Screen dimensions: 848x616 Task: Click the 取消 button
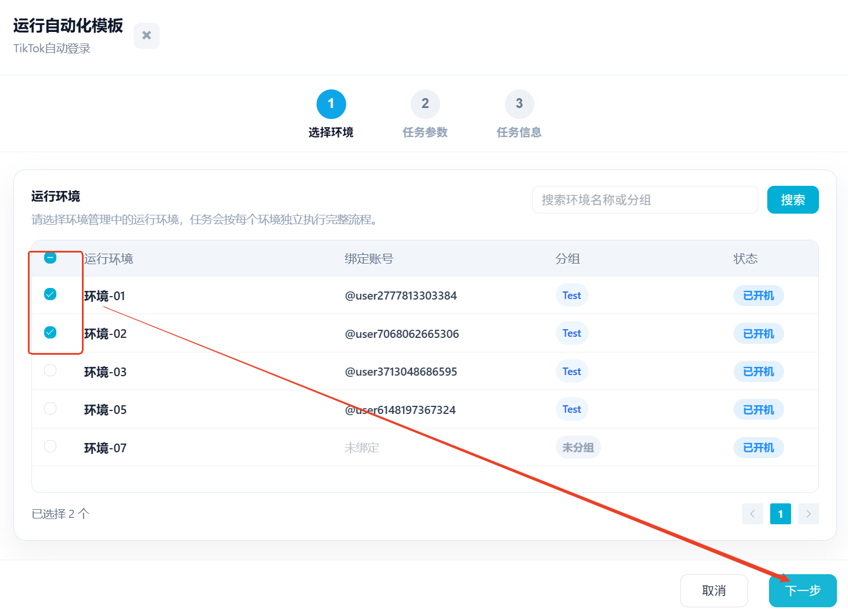(714, 590)
